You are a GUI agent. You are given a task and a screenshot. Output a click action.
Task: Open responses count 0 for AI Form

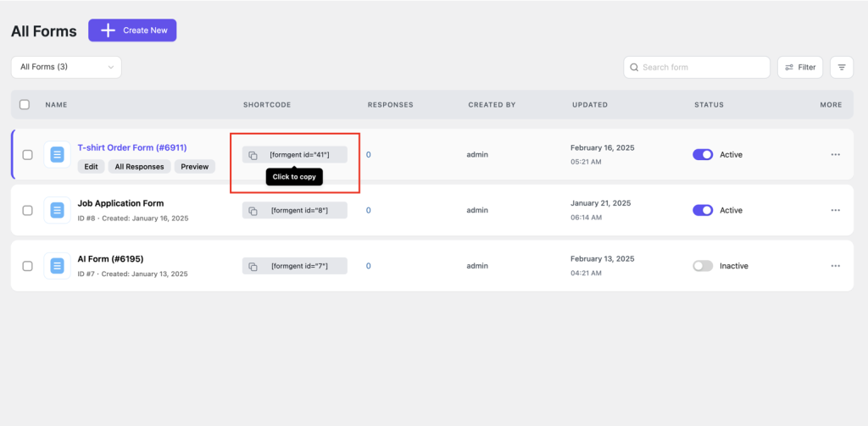[x=368, y=266]
